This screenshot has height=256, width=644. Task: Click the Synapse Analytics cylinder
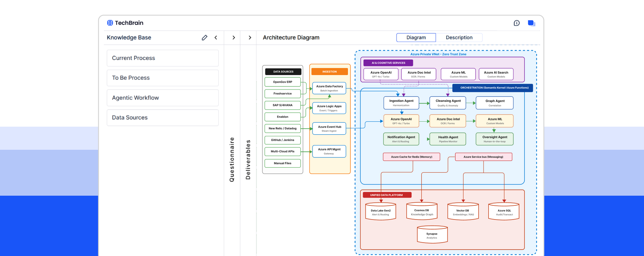(432, 235)
